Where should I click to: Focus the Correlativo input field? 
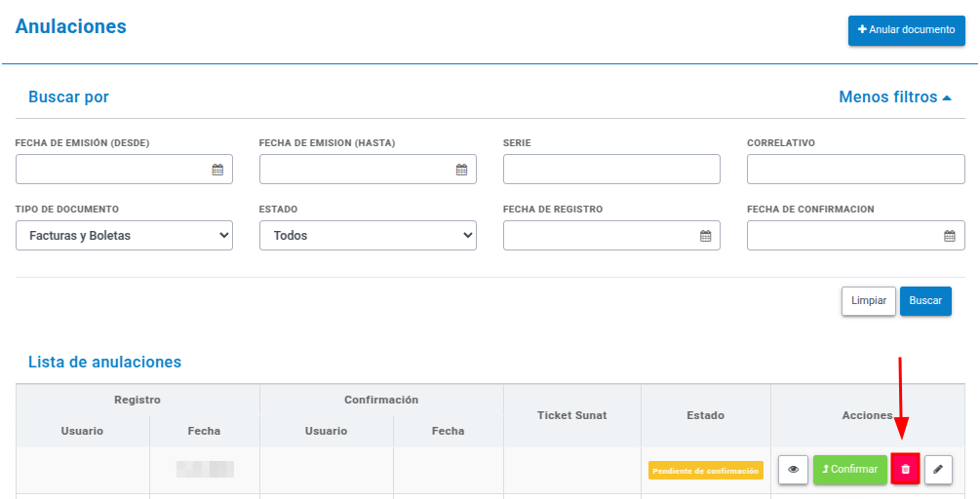[x=855, y=170]
